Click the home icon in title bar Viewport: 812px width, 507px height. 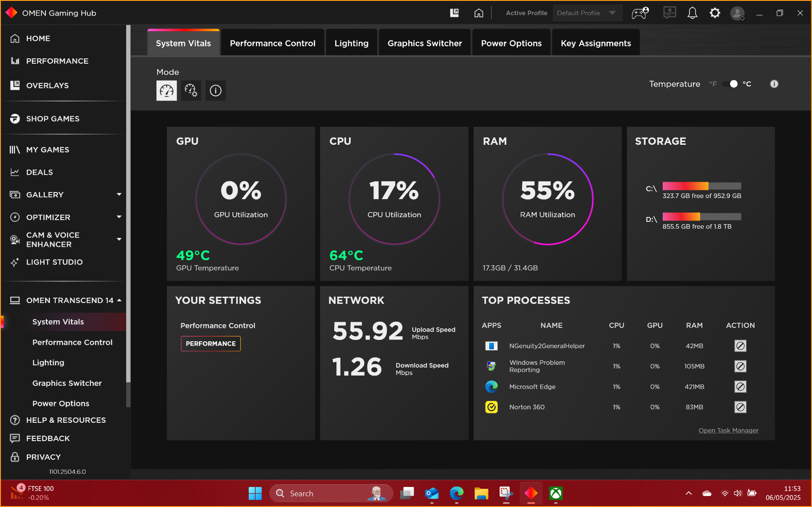point(479,13)
